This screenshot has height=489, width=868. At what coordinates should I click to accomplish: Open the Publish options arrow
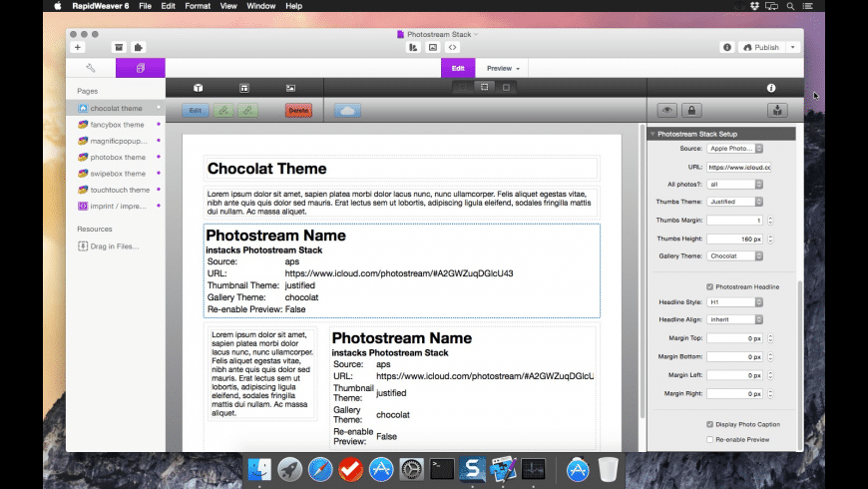(x=793, y=48)
